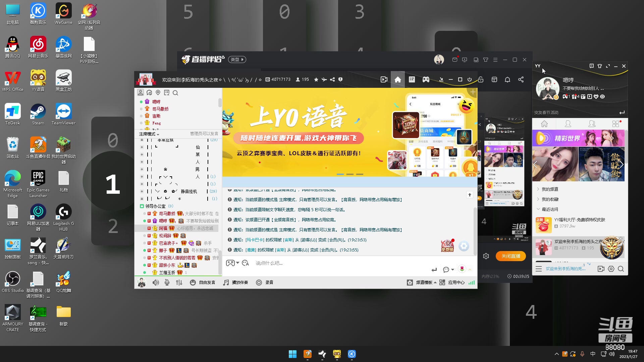Screen dimensions: 644x362
Task: Open notifications via the bell icon
Action: [507, 79]
